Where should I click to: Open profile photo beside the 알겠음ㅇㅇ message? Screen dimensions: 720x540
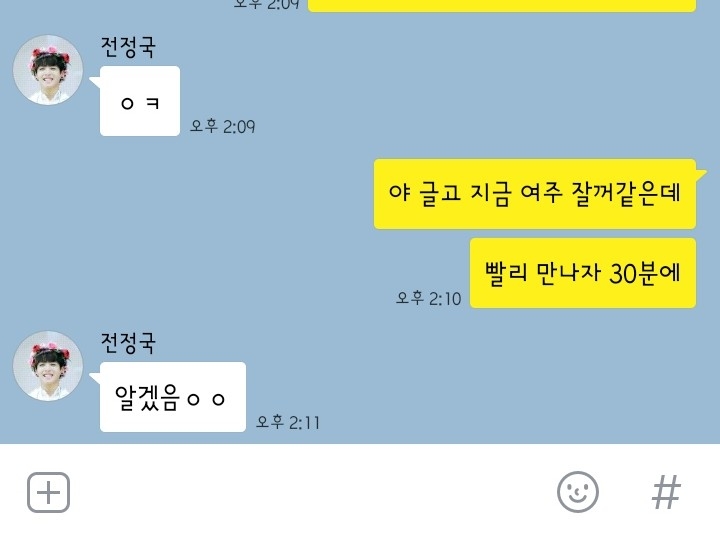point(48,366)
